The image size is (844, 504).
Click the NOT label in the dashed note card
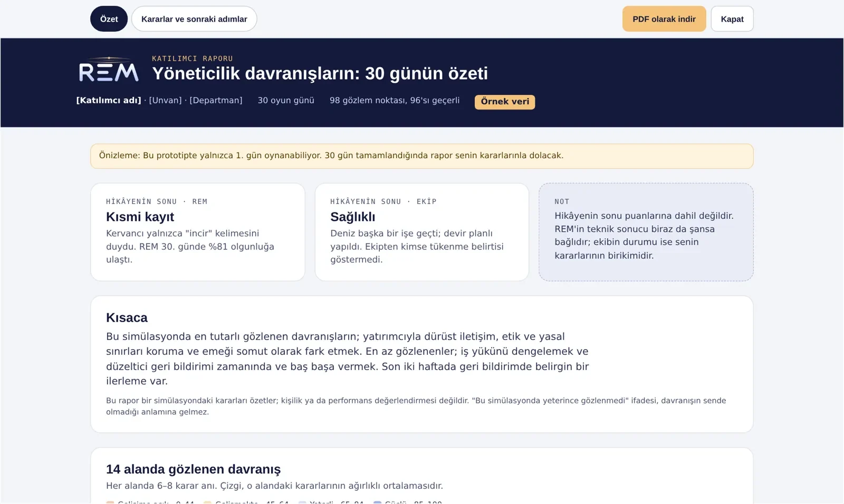pyautogui.click(x=562, y=201)
